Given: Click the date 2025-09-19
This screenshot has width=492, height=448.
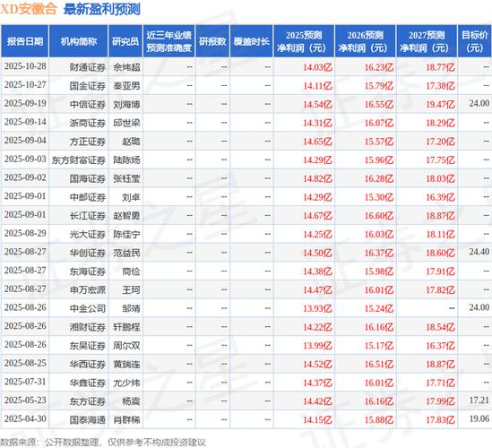Looking at the screenshot, I should 25,104.
